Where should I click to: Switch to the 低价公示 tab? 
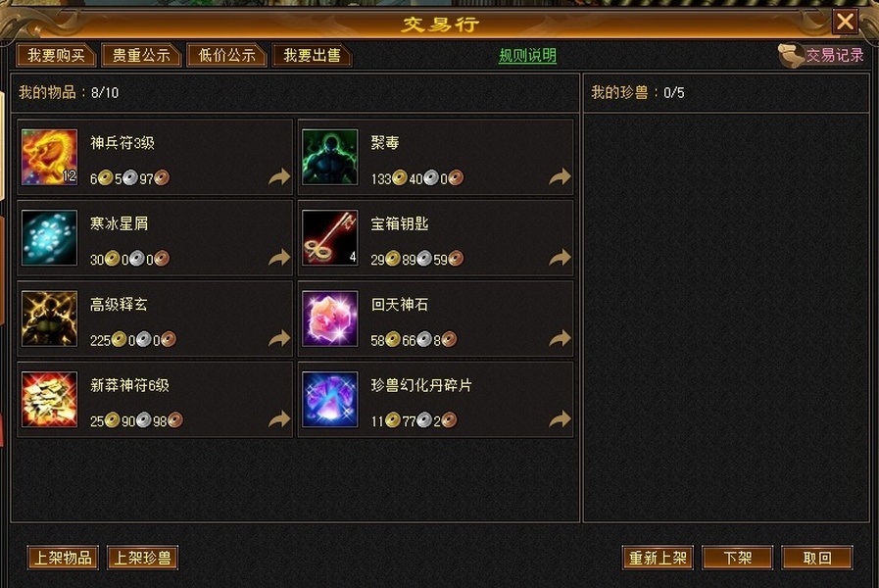226,56
